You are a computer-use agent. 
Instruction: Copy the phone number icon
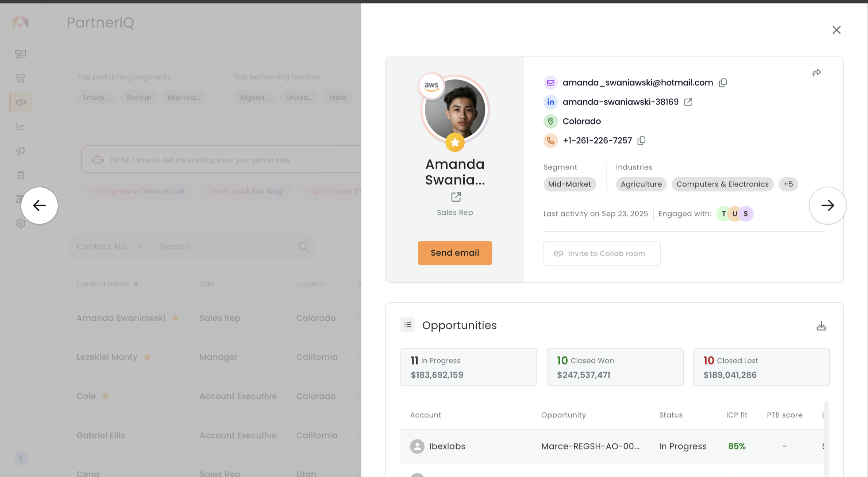(x=641, y=141)
